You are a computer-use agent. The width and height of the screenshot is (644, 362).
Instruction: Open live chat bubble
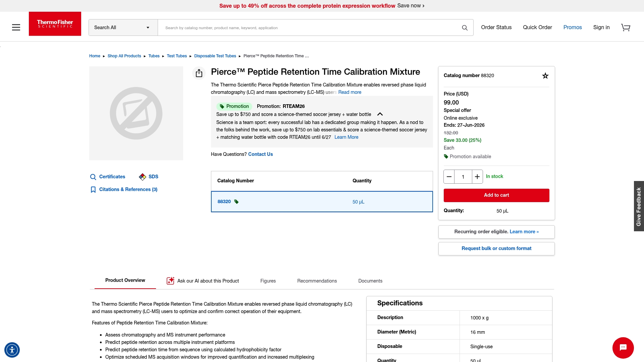[x=623, y=348]
